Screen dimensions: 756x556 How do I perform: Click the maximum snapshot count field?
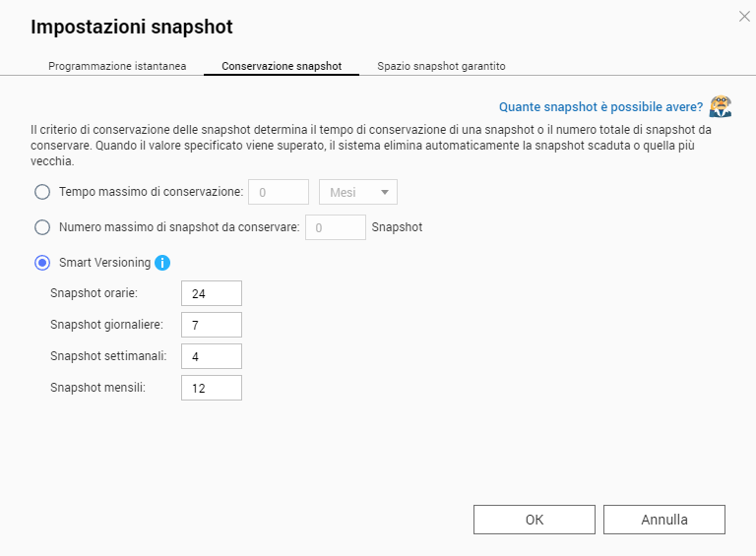tap(335, 227)
